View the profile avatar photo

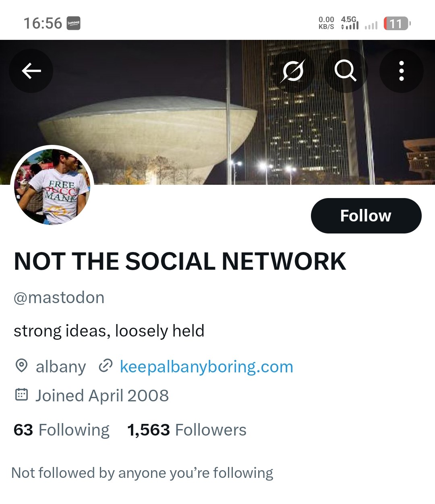tap(52, 186)
